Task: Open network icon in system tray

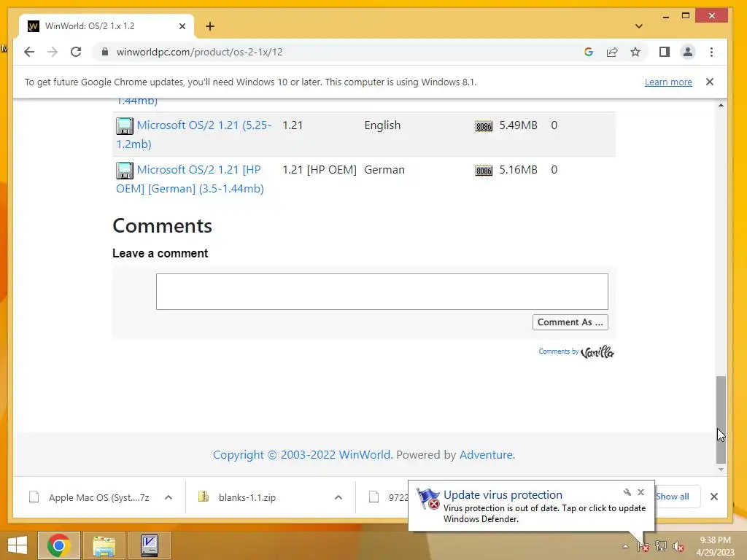Action: (x=661, y=546)
